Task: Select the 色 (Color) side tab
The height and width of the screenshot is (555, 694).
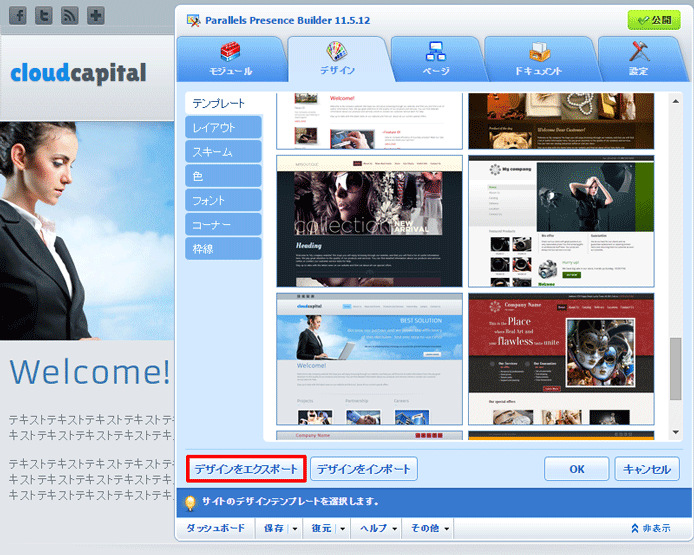Action: tap(223, 176)
